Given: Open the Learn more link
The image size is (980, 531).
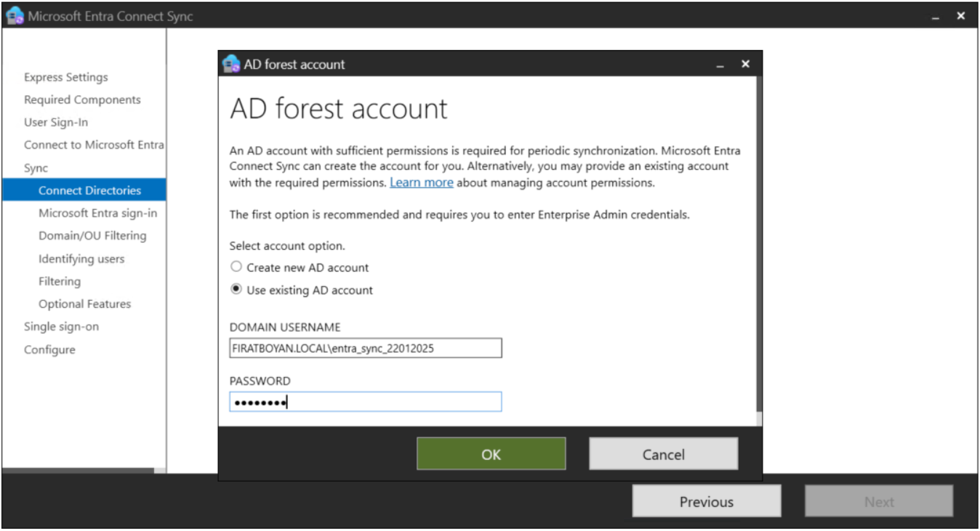Looking at the screenshot, I should tap(422, 182).
